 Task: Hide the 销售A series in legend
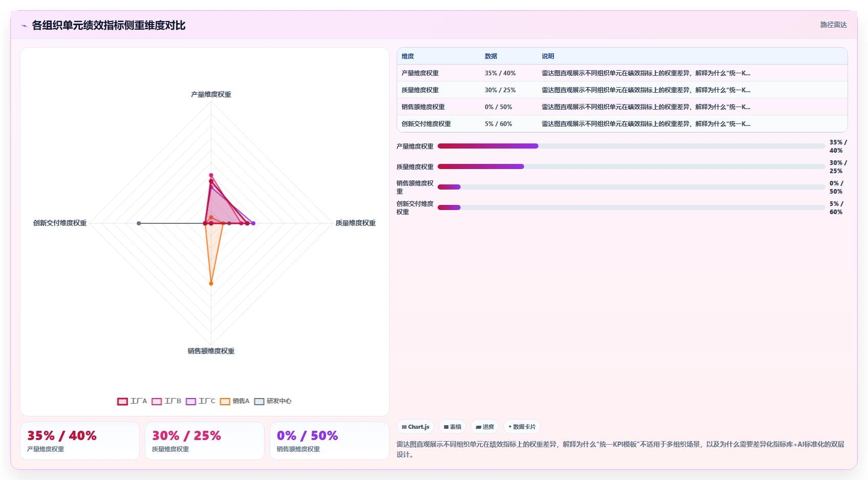tap(235, 401)
